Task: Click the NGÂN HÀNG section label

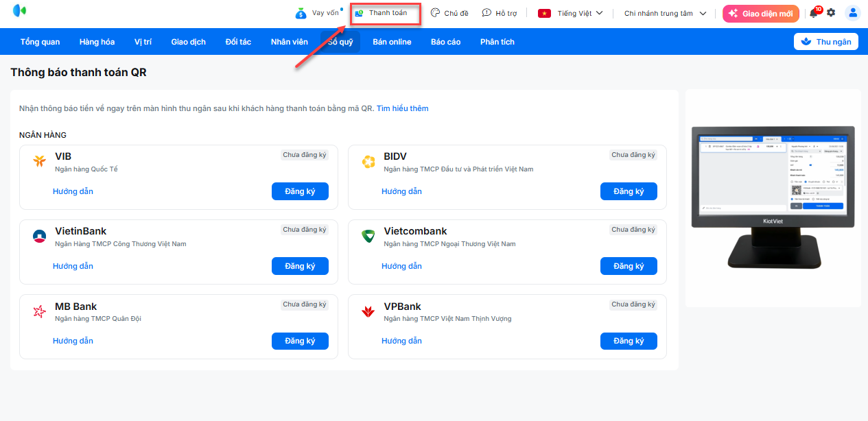Action: point(43,135)
